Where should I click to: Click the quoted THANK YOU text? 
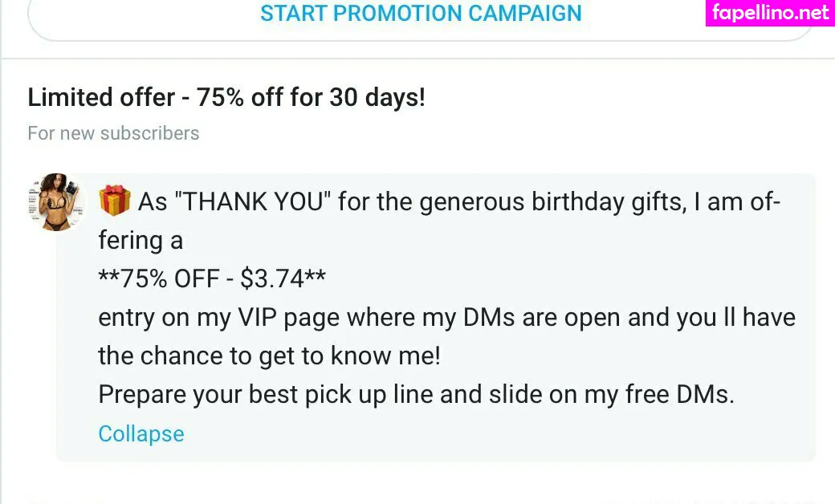tap(251, 201)
